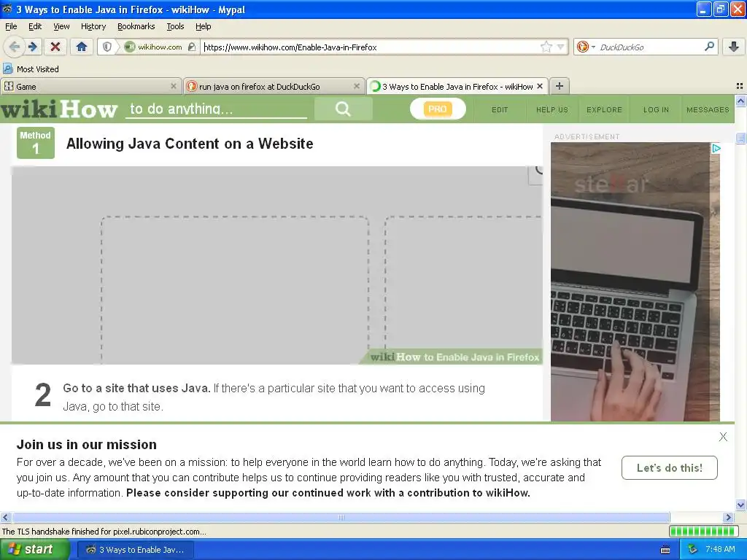Open the Windows start button
Image resolution: width=747 pixels, height=560 pixels.
(x=34, y=550)
